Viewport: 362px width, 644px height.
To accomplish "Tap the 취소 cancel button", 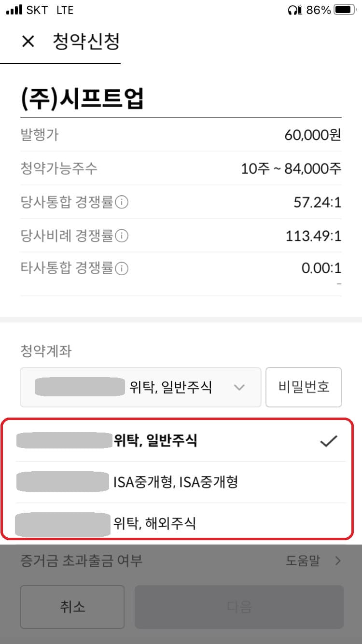I will click(72, 606).
